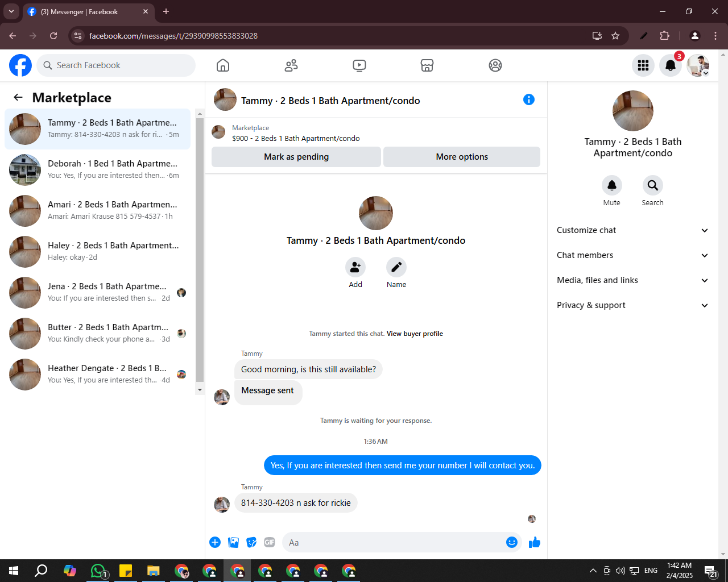Open the $900 Marketplace listing link

click(296, 138)
